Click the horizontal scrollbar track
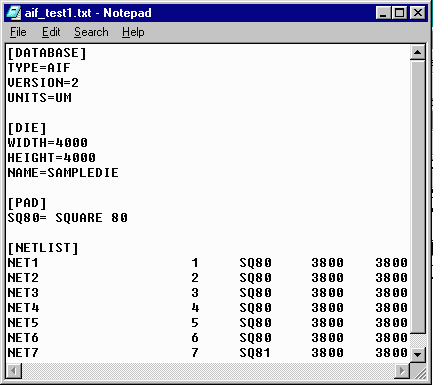433x386 pixels. pos(208,371)
